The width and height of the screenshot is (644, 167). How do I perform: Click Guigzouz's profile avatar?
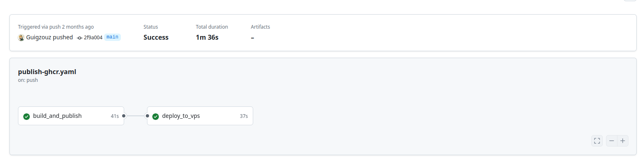click(x=21, y=38)
